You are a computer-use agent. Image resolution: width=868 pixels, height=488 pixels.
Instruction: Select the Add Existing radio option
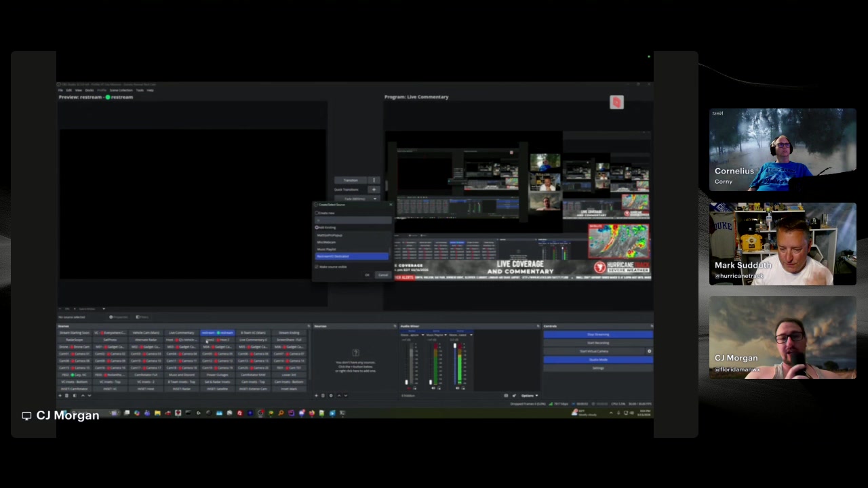click(317, 228)
